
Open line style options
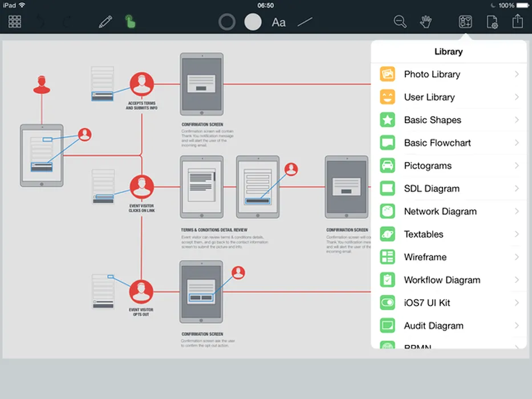tap(304, 22)
